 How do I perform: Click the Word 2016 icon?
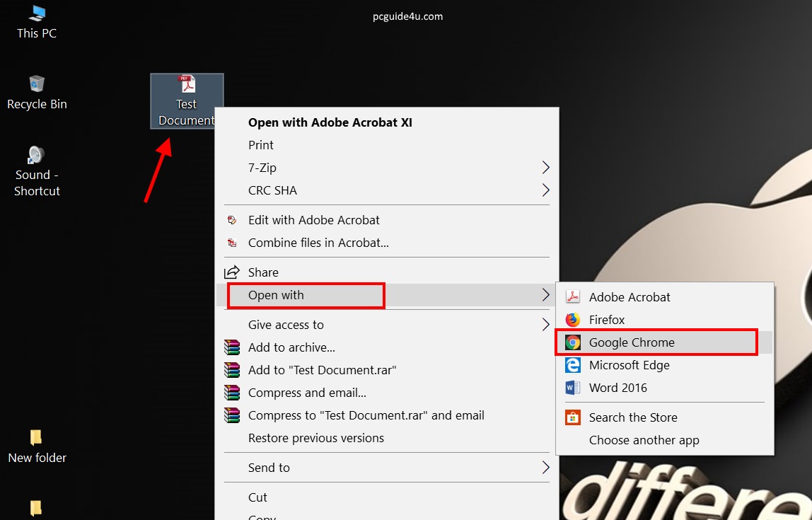pos(573,388)
